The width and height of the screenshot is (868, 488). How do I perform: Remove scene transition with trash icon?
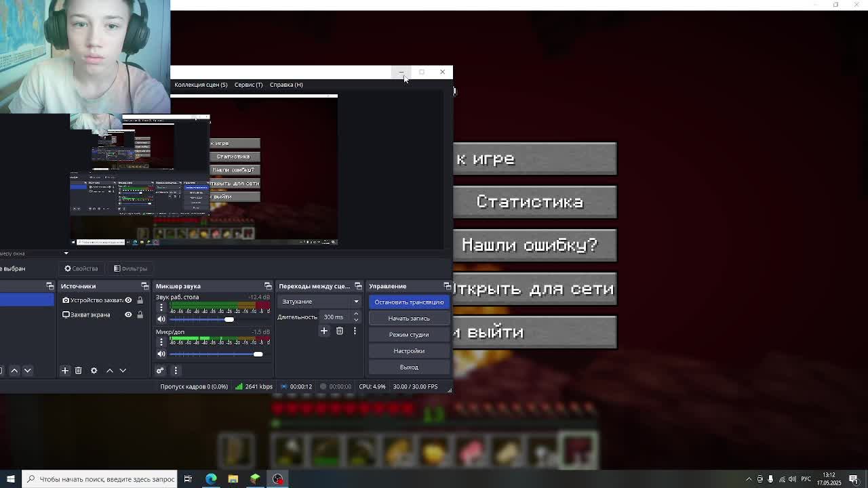(x=340, y=331)
